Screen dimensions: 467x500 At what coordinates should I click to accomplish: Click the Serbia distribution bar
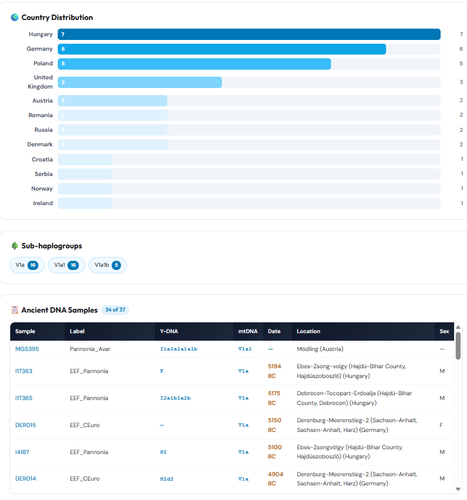coord(85,174)
